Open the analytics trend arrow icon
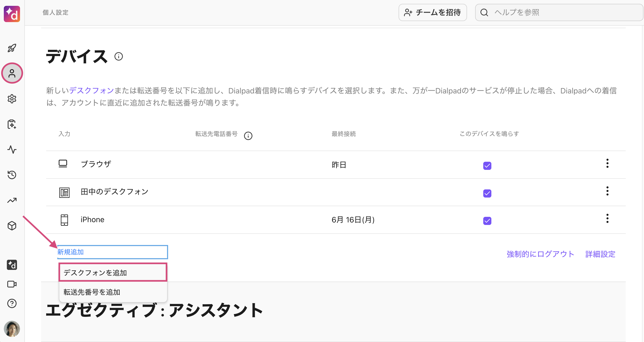Screen dimensions: 644x342 pyautogui.click(x=12, y=200)
